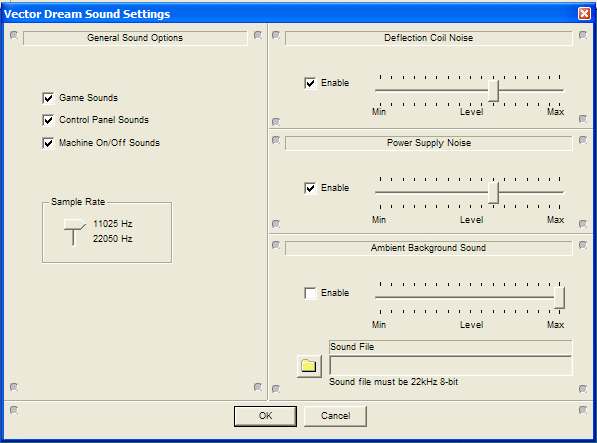Image resolution: width=597 pixels, height=443 pixels.
Task: Enable Ambient Background Sound checkbox
Action: [310, 293]
